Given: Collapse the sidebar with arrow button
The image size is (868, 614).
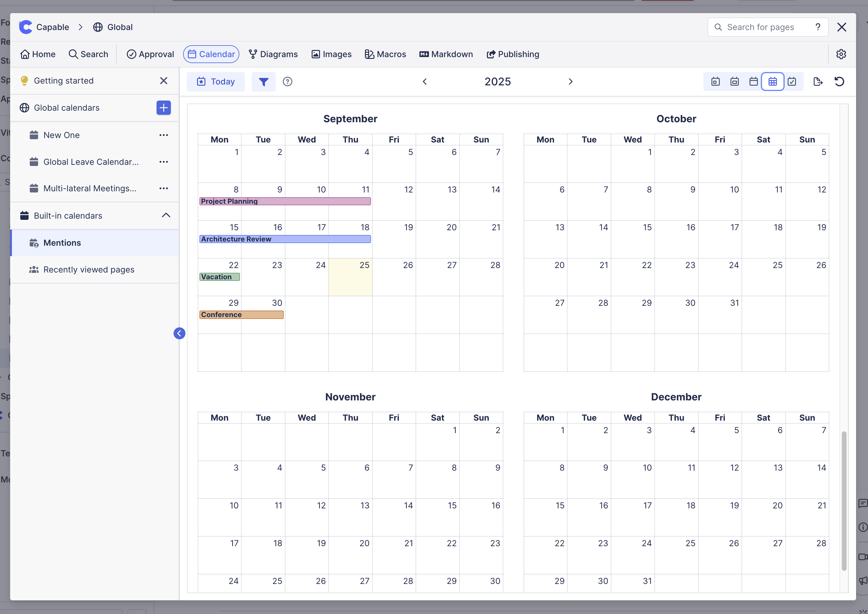Looking at the screenshot, I should point(179,333).
